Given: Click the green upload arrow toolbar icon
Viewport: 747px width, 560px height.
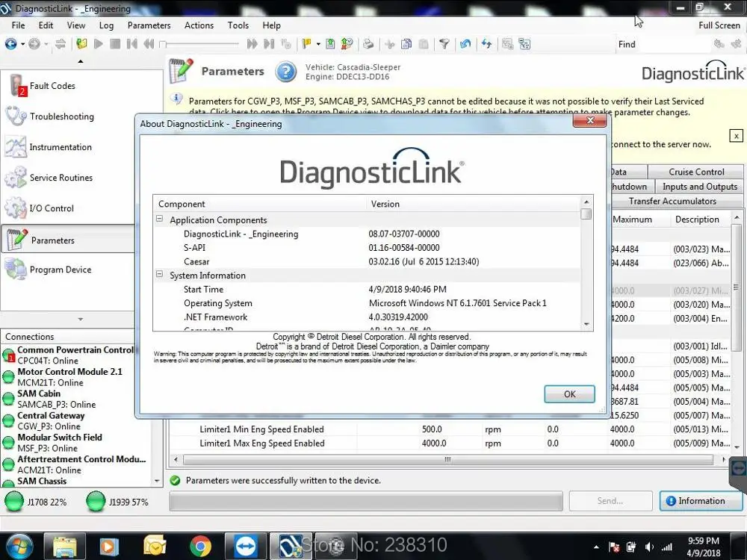Looking at the screenshot, I should [330, 44].
